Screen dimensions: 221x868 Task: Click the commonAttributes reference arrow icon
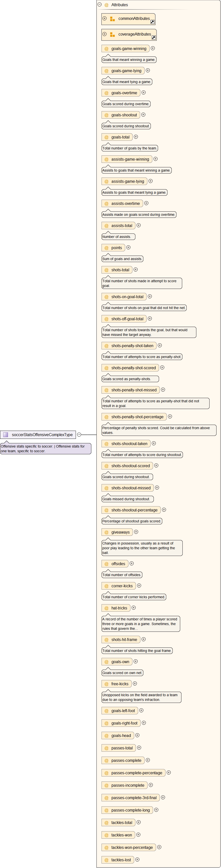(153, 22)
